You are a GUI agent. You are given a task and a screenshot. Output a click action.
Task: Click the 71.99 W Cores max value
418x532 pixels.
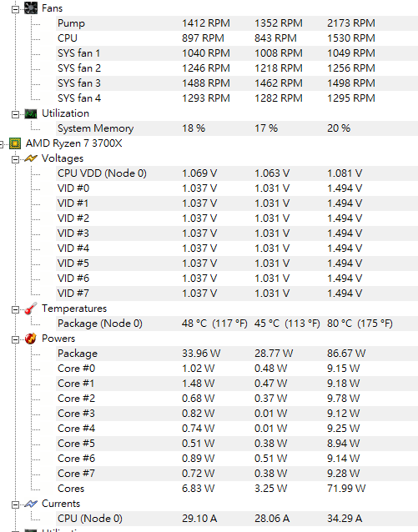346,489
